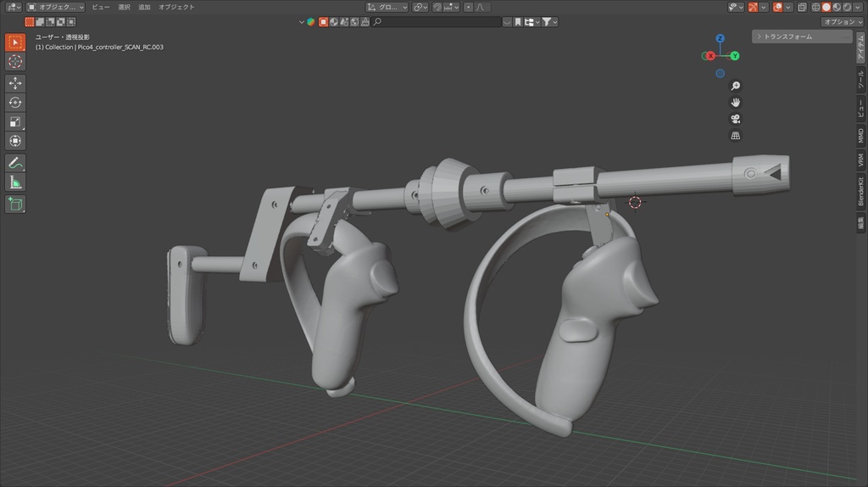The height and width of the screenshot is (487, 868).
Task: Click the display mode hierarchy button
Action: click(x=532, y=21)
